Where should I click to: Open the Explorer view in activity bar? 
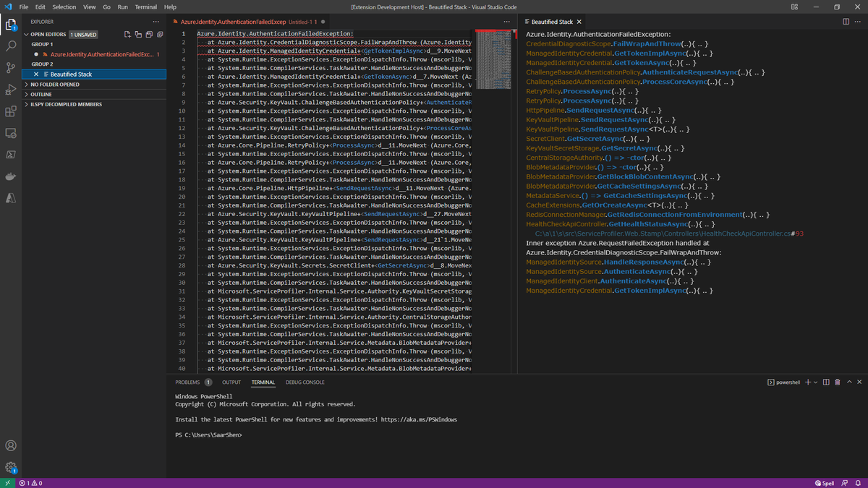tap(11, 25)
